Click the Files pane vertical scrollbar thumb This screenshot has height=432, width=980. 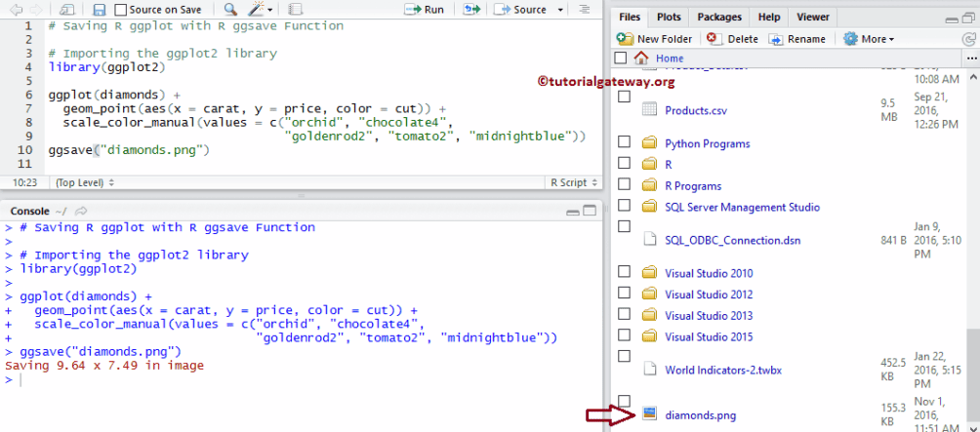point(972,376)
